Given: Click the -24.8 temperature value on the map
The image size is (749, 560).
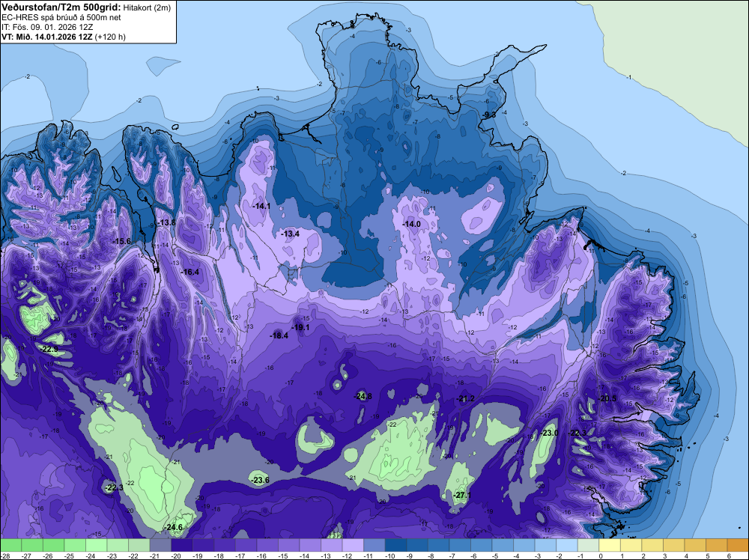Looking at the screenshot, I should (363, 396).
